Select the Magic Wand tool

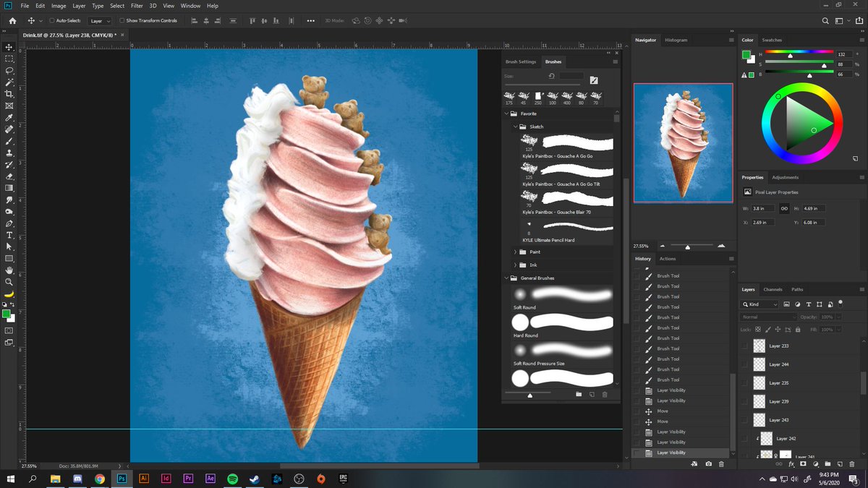[9, 82]
